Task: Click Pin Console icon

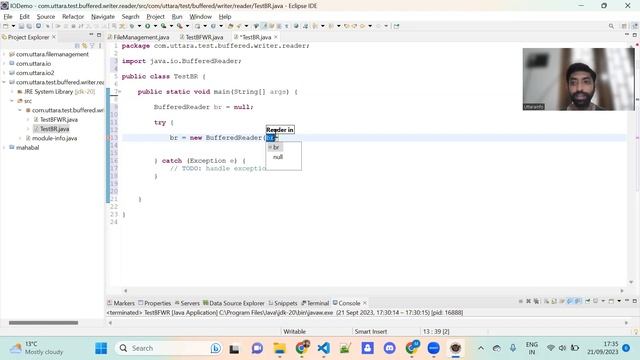Action: (588, 301)
